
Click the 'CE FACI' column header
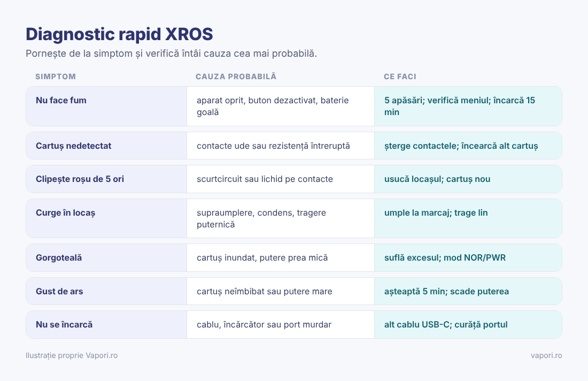(x=400, y=77)
